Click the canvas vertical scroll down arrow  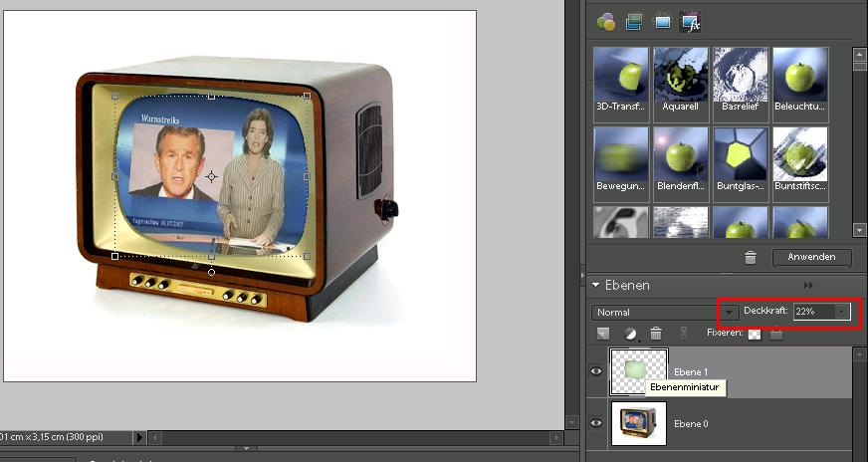pyautogui.click(x=571, y=422)
